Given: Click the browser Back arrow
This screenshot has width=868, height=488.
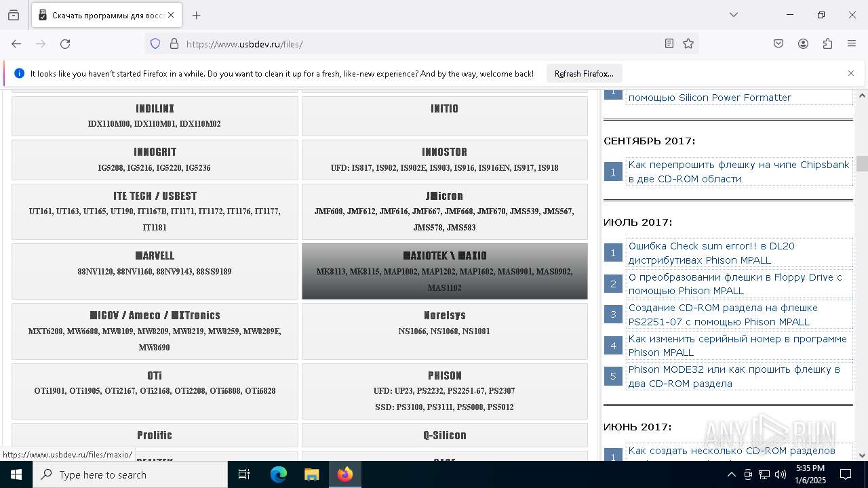Looking at the screenshot, I should point(16,43).
